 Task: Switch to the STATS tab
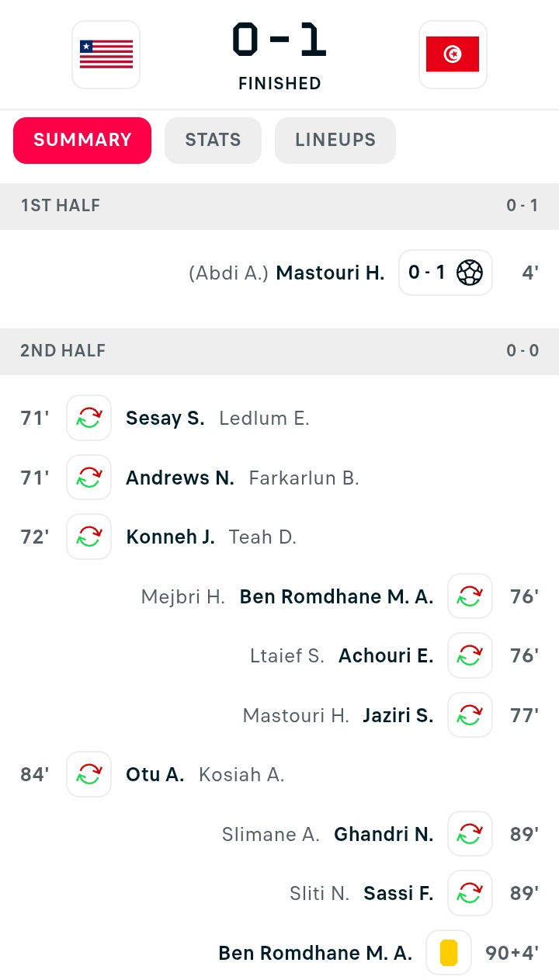tap(213, 141)
